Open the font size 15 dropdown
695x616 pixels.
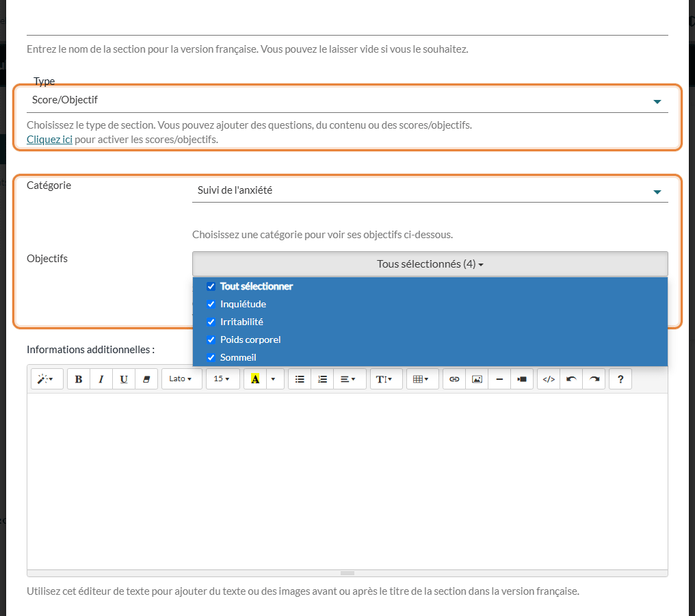[x=222, y=379]
